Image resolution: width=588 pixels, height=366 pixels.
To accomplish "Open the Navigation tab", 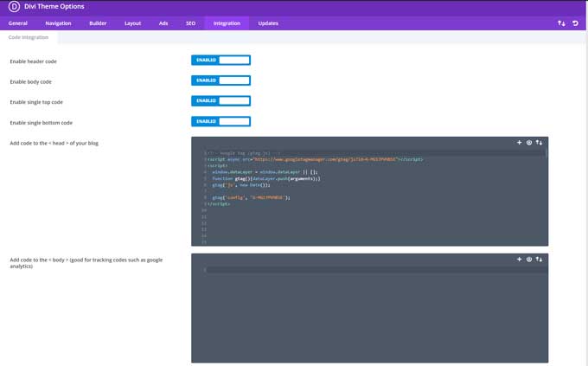I will pyautogui.click(x=58, y=23).
